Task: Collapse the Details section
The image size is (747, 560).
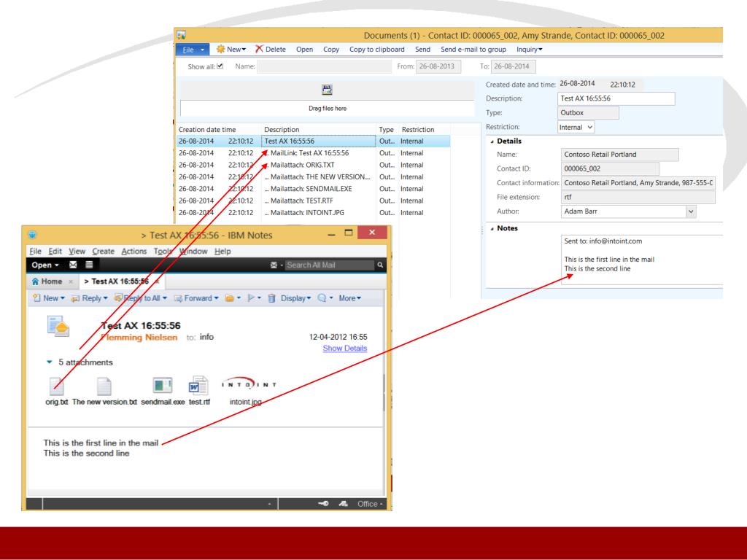Action: pos(492,141)
